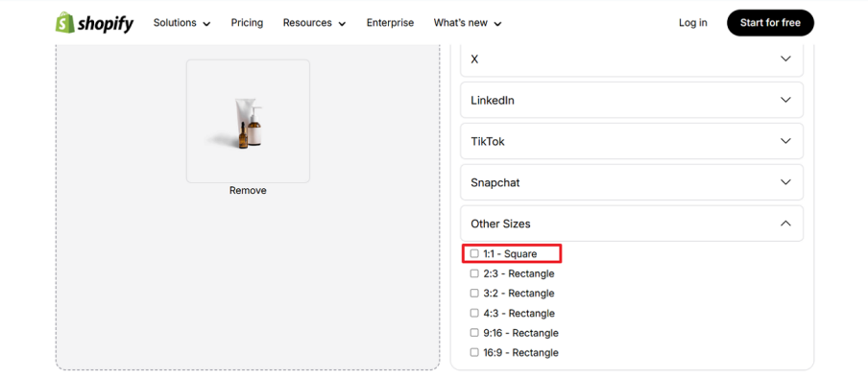
Task: Select the 9:16 - Rectangle checkbox
Action: point(474,333)
